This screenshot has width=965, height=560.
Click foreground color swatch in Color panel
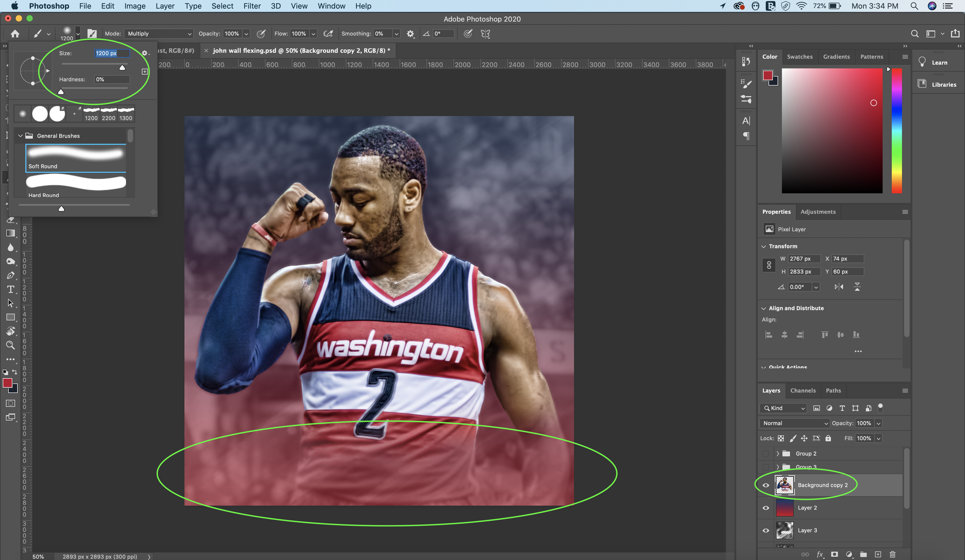point(767,75)
